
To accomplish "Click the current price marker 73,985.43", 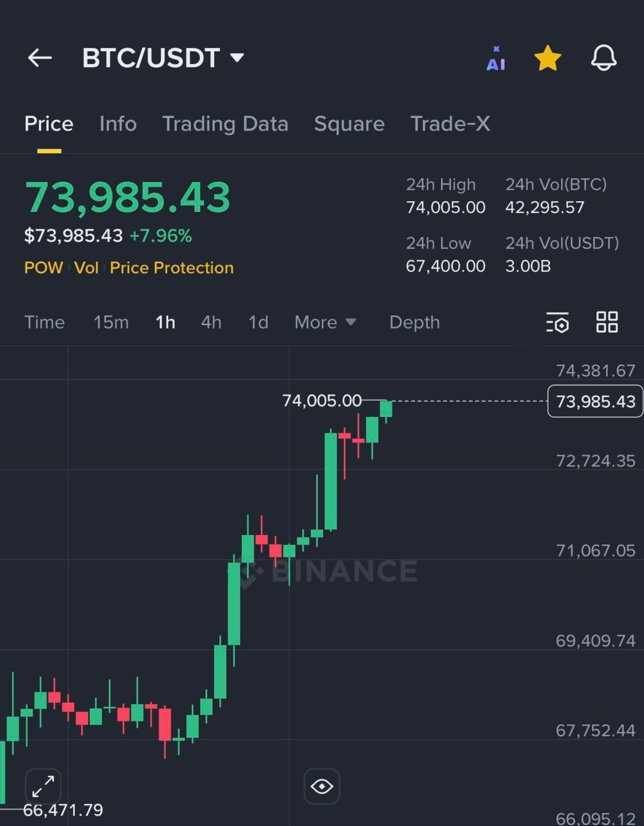I will tap(595, 401).
